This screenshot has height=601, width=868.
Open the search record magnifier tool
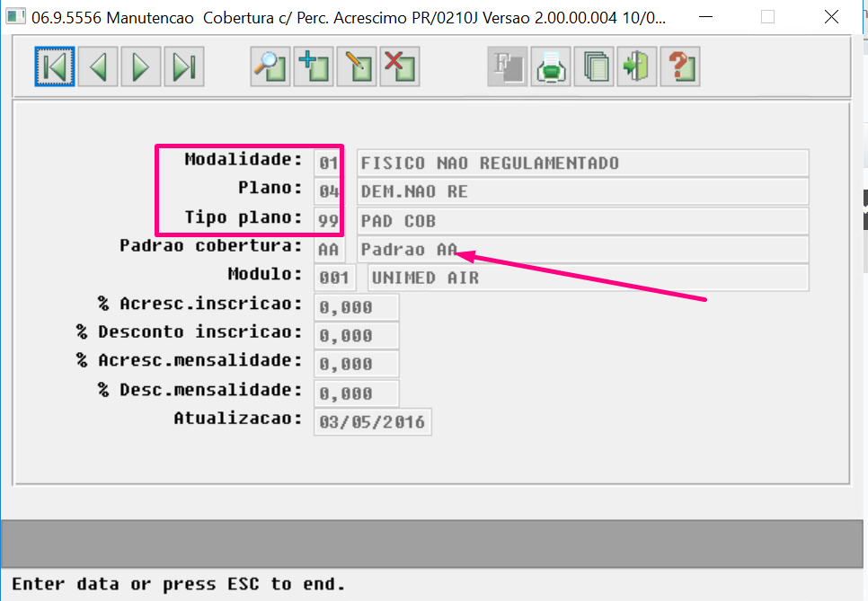coord(270,67)
